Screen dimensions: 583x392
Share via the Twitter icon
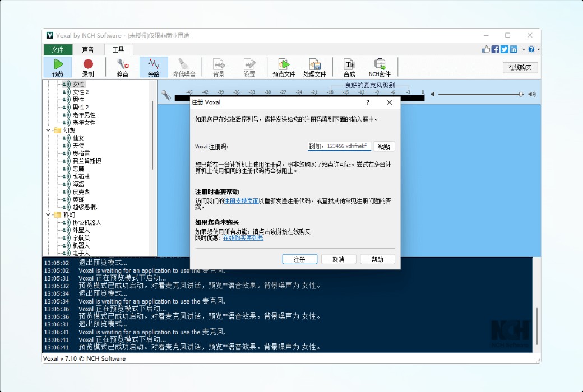pyautogui.click(x=504, y=49)
